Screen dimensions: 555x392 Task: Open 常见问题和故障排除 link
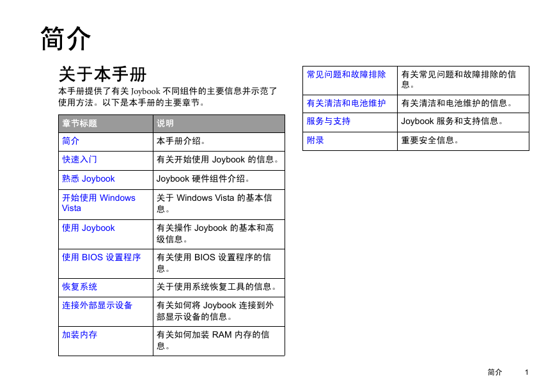pyautogui.click(x=346, y=74)
